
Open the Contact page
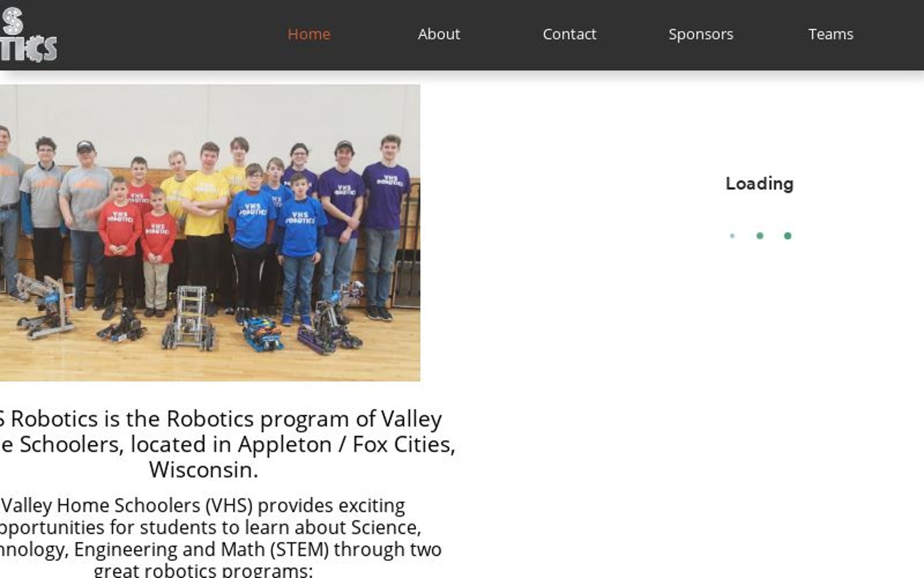click(x=569, y=34)
